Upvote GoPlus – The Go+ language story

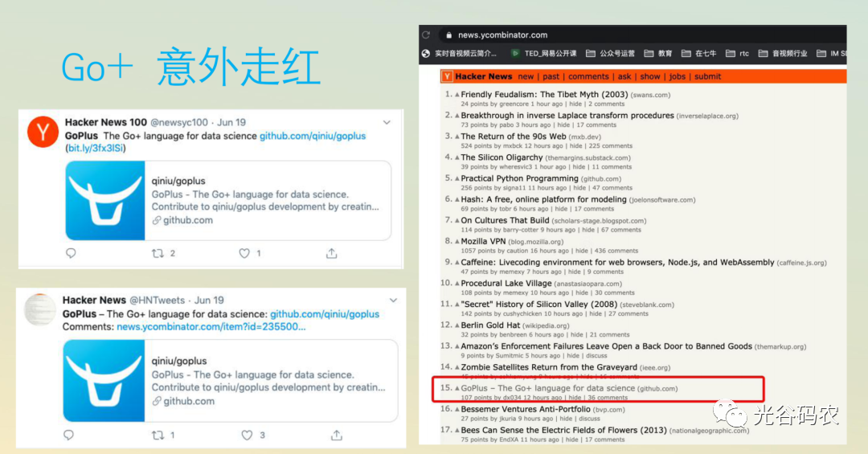coord(457,389)
